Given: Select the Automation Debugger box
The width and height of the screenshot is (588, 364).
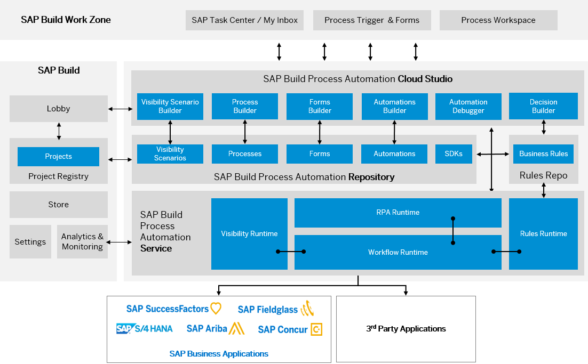Looking at the screenshot, I should point(468,106).
